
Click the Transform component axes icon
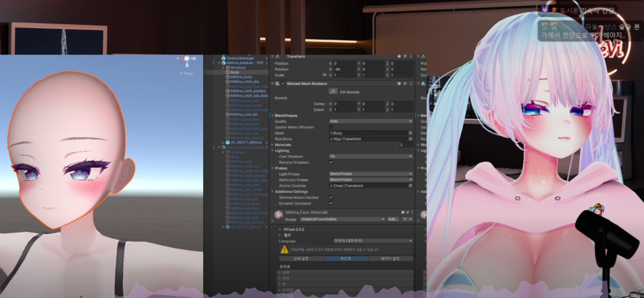pos(277,56)
